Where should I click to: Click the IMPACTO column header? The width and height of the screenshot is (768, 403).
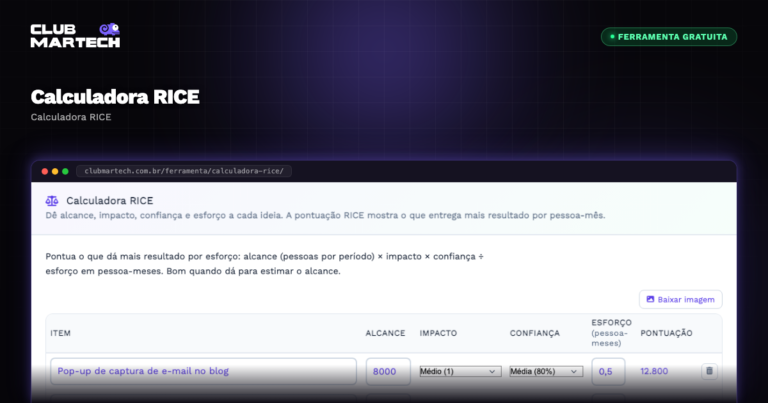(438, 333)
